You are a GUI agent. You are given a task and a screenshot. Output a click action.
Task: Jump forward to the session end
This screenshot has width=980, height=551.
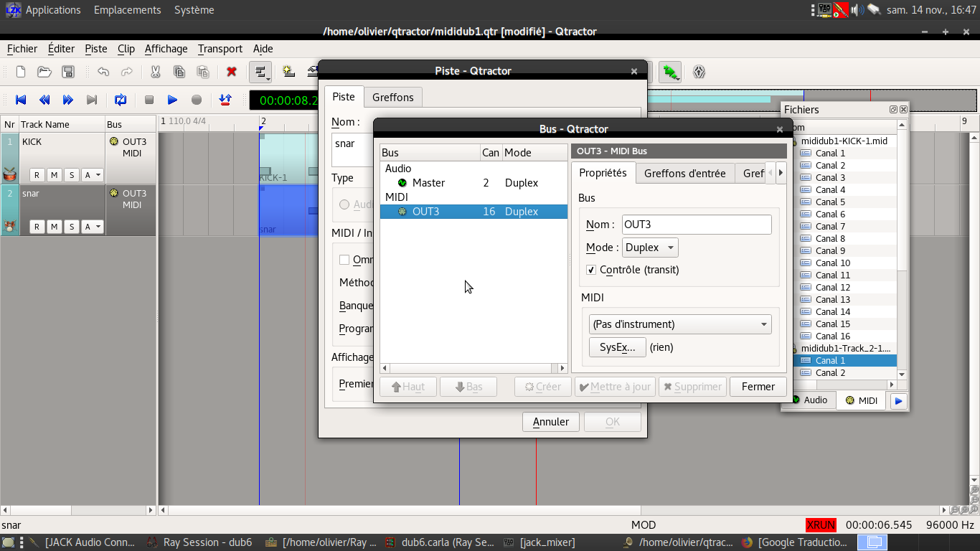(92, 100)
